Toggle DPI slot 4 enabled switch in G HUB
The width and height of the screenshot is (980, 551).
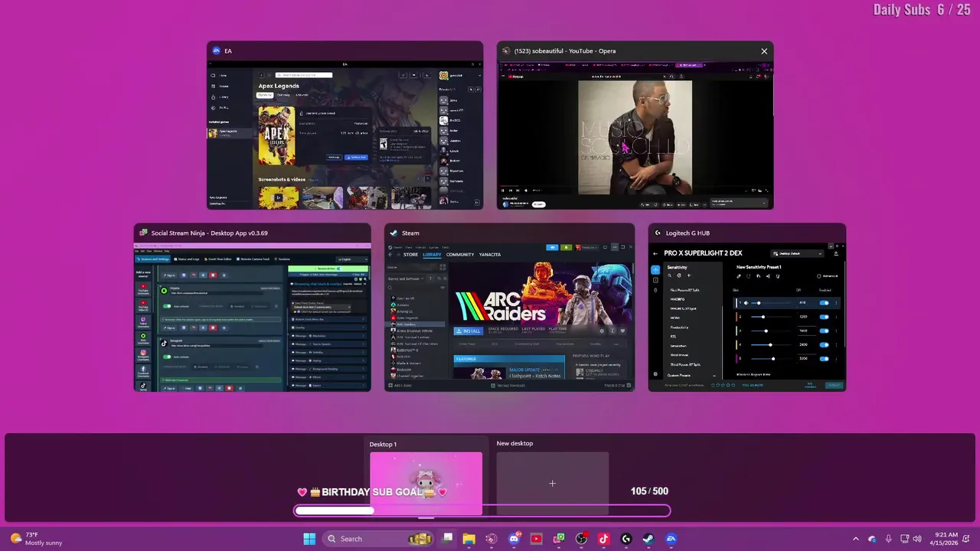[x=825, y=345]
